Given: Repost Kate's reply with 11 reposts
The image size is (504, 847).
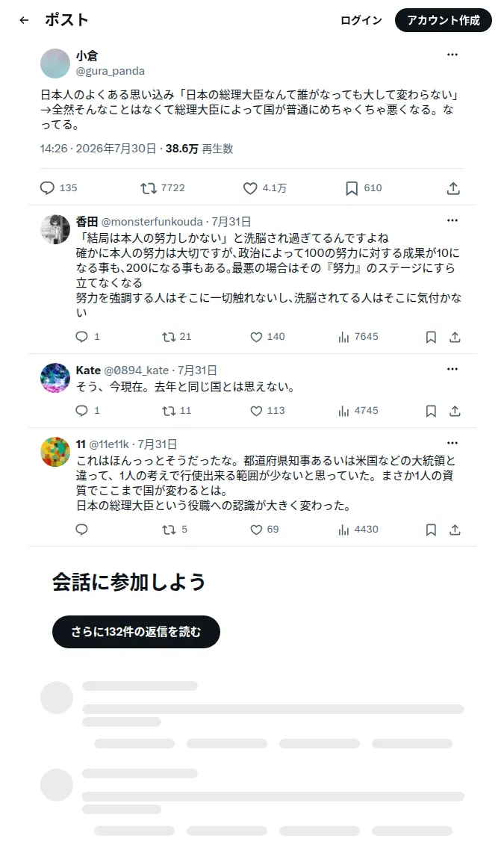Looking at the screenshot, I should pyautogui.click(x=169, y=411).
